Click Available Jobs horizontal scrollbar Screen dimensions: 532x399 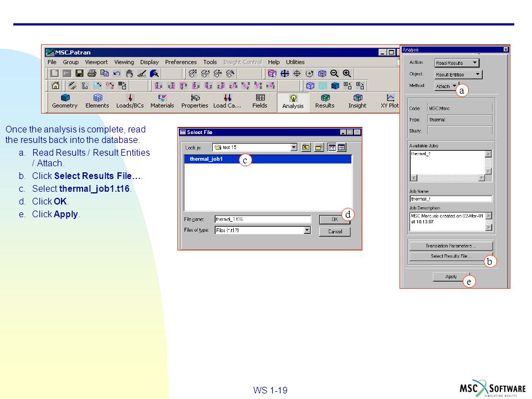pos(448,178)
